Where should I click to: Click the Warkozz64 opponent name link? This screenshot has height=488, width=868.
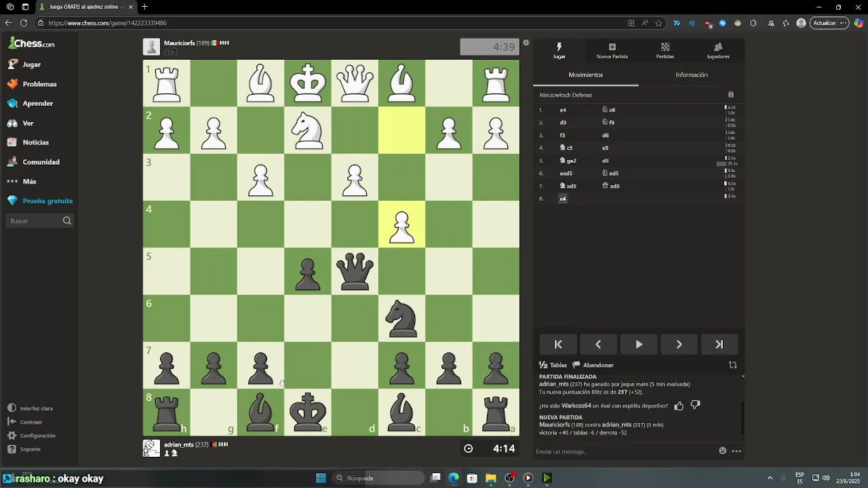pyautogui.click(x=576, y=405)
